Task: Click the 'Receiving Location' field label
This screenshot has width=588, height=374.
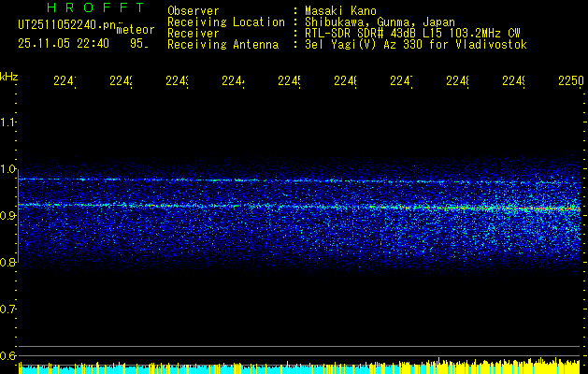Action: point(226,22)
